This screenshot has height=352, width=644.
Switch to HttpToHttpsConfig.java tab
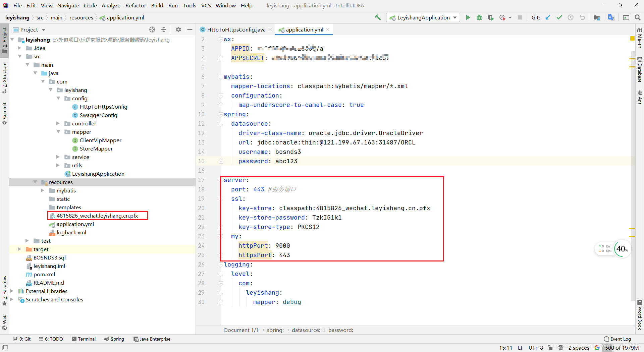click(x=236, y=30)
